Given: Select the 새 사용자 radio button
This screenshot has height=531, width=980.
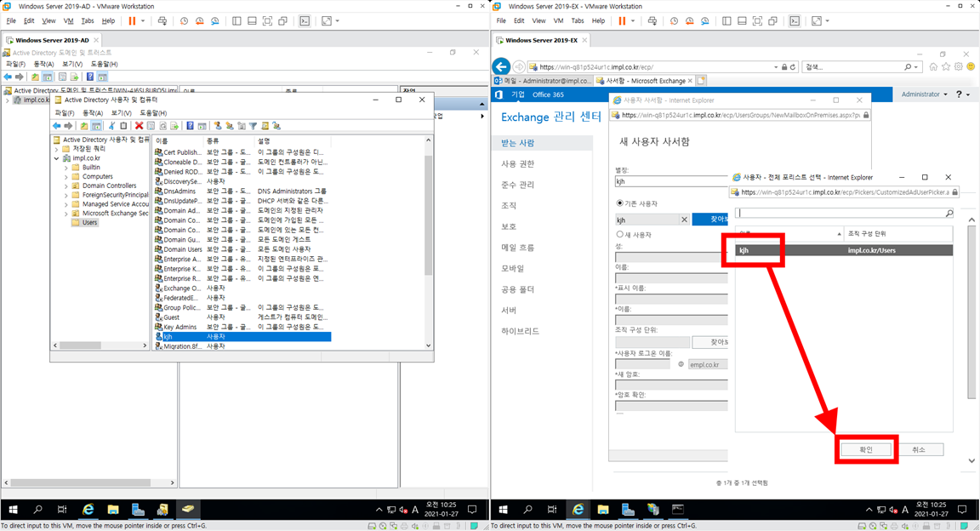Looking at the screenshot, I should click(x=620, y=235).
